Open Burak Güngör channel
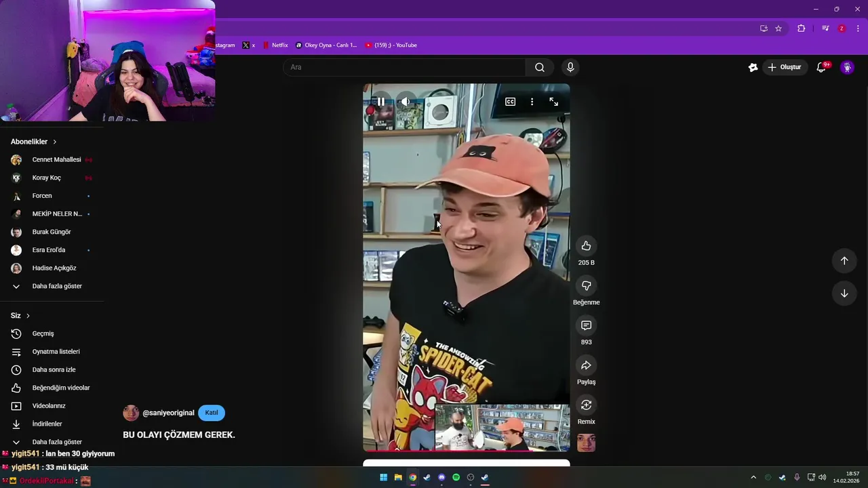Image resolution: width=868 pixels, height=488 pixels. [52, 232]
